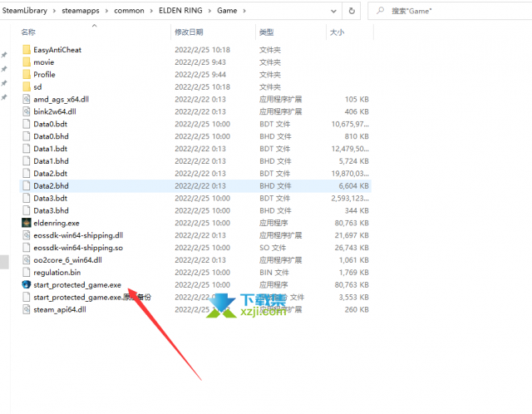Click the amd_ags_x64.dll file icon
532x414 pixels.
pyautogui.click(x=27, y=99)
